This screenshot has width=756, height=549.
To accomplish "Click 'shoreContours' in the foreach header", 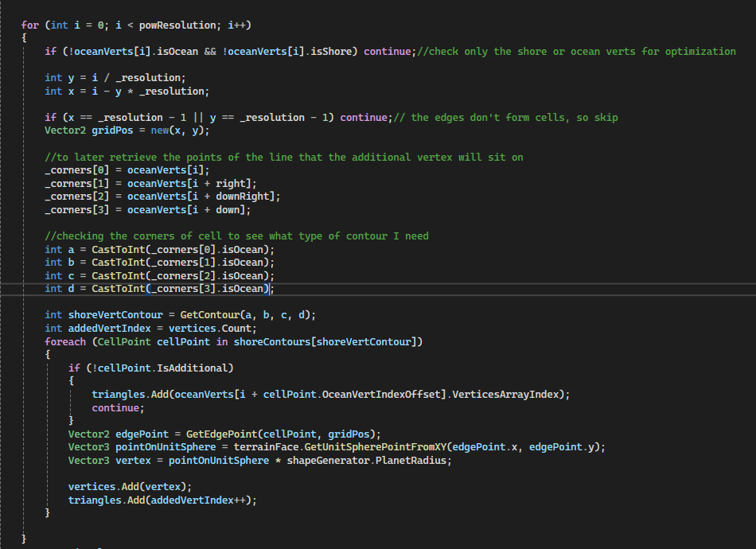I will pyautogui.click(x=272, y=342).
